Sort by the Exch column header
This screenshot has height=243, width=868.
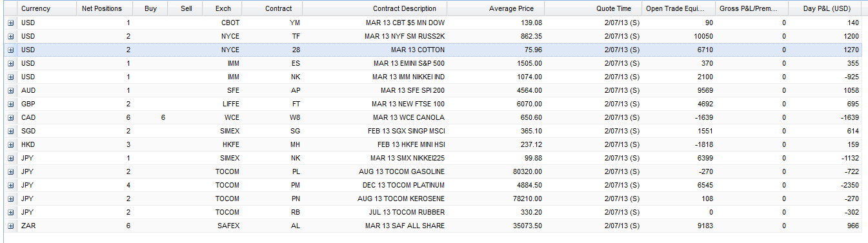tap(223, 8)
